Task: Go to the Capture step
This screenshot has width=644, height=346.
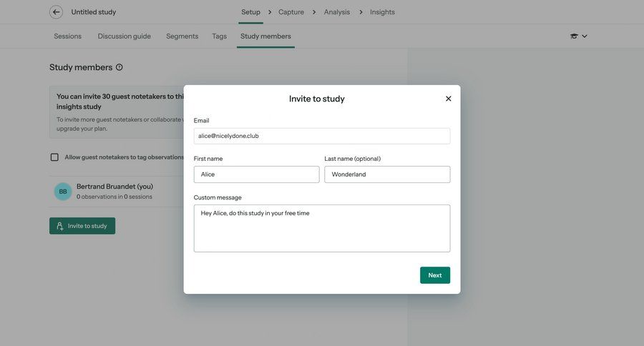Action: [291, 12]
